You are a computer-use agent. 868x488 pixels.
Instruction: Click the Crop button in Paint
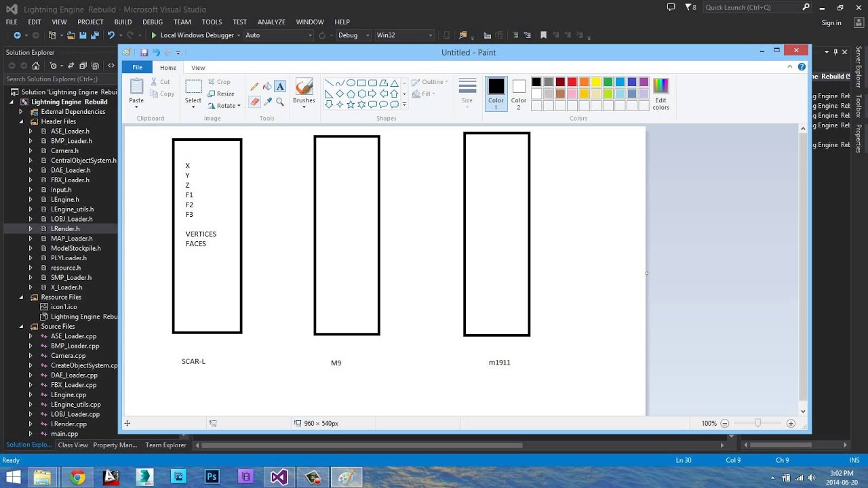click(219, 81)
